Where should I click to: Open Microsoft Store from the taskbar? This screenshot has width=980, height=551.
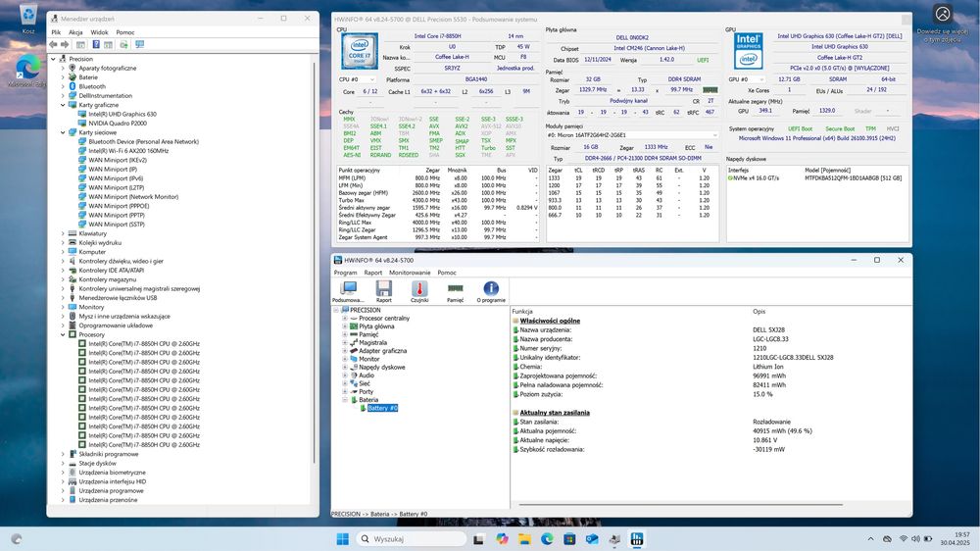pyautogui.click(x=569, y=538)
